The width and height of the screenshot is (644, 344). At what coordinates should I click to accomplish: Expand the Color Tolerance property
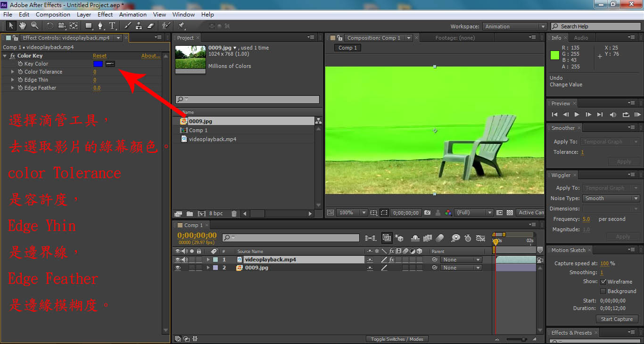(13, 72)
